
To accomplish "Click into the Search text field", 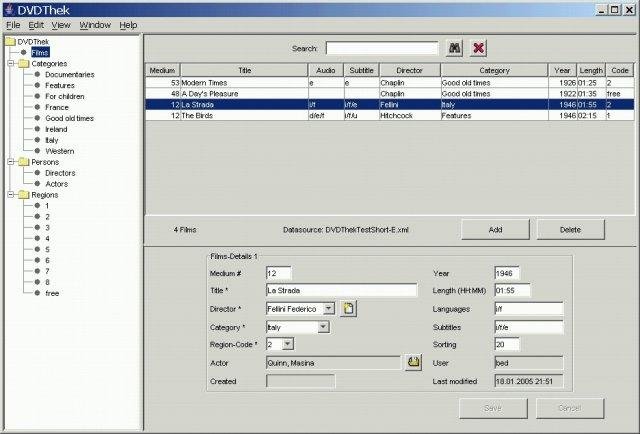I will [x=381, y=48].
